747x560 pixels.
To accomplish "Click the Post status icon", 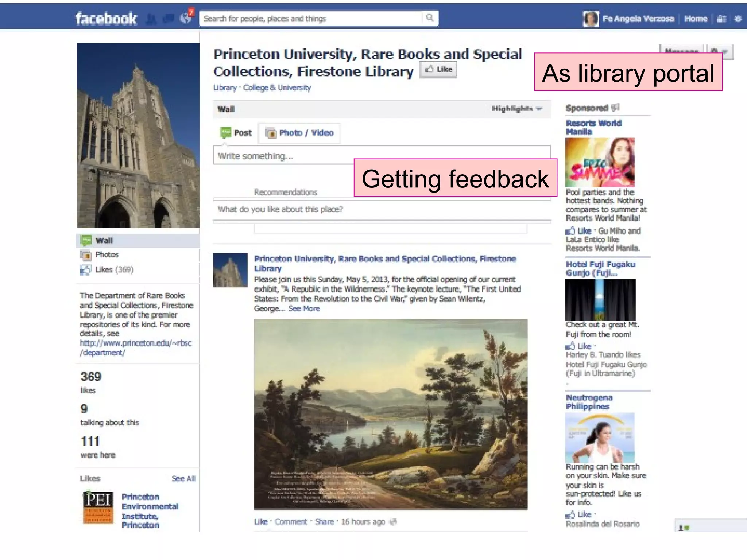I will point(225,132).
